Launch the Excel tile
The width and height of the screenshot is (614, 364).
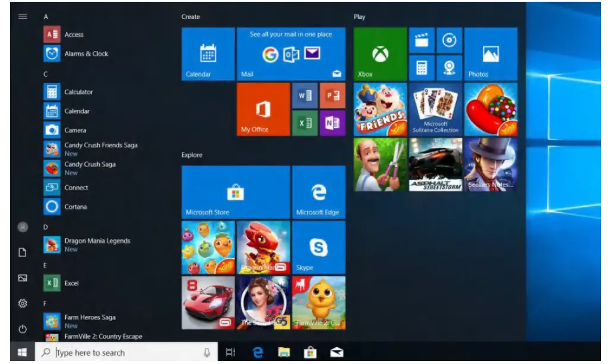click(305, 123)
